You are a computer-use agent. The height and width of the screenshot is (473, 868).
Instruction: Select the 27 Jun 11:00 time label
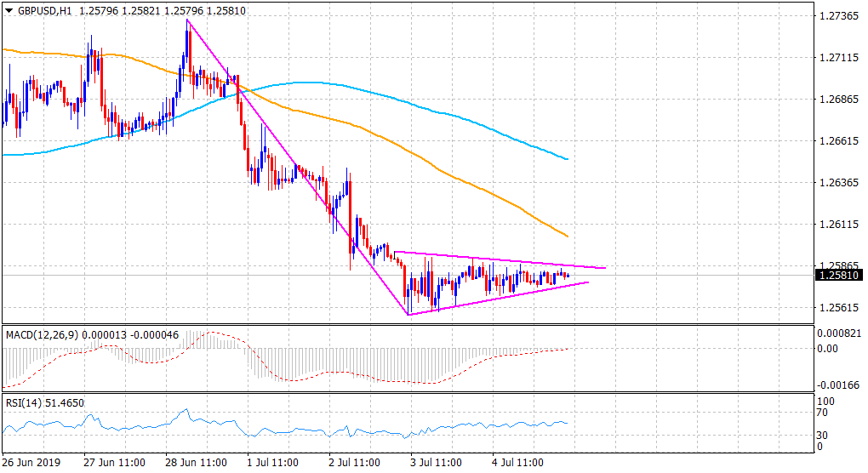115,463
